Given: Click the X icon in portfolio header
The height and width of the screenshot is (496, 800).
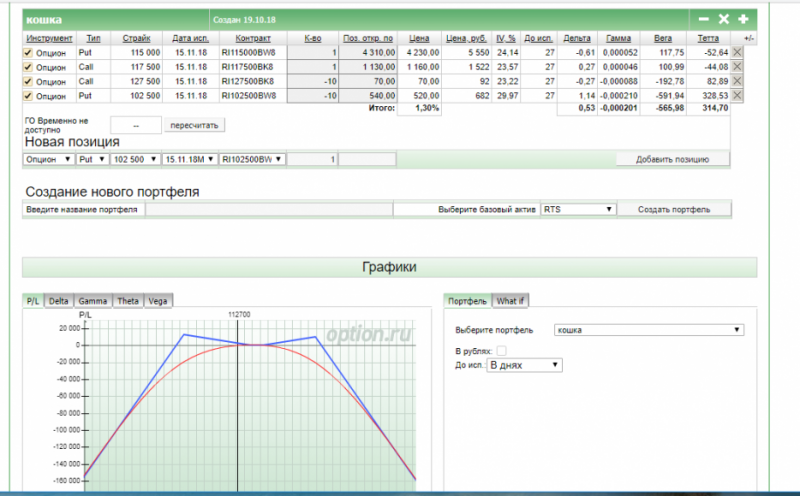Looking at the screenshot, I should [x=723, y=19].
